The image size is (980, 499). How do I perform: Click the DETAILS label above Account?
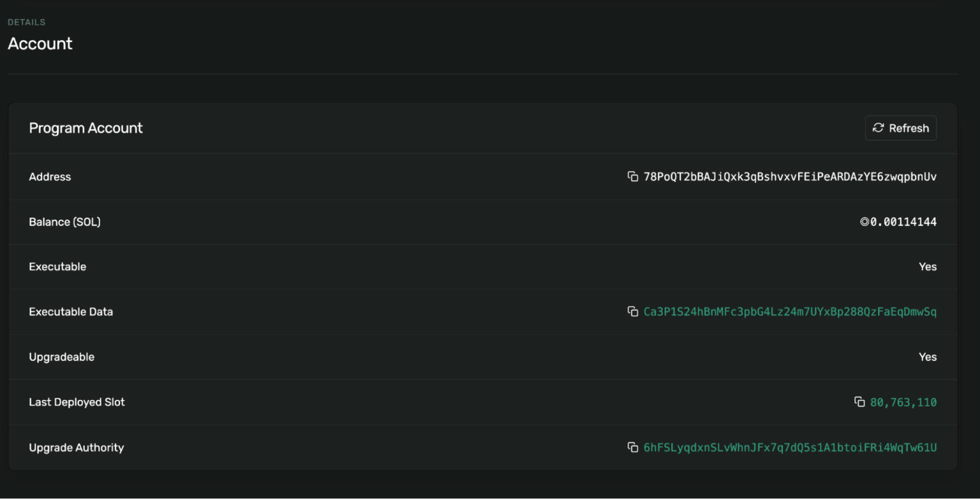(27, 22)
